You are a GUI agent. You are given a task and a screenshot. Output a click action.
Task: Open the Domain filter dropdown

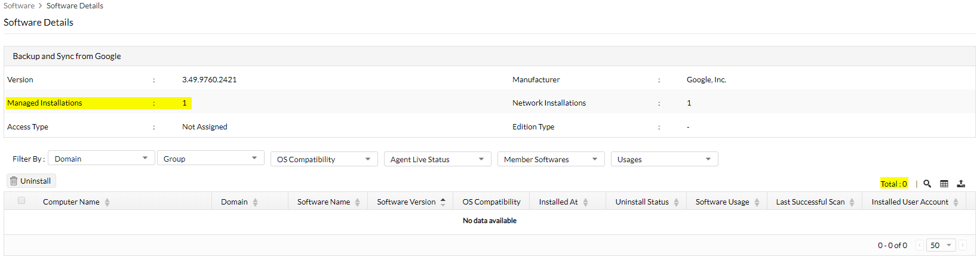click(x=101, y=159)
